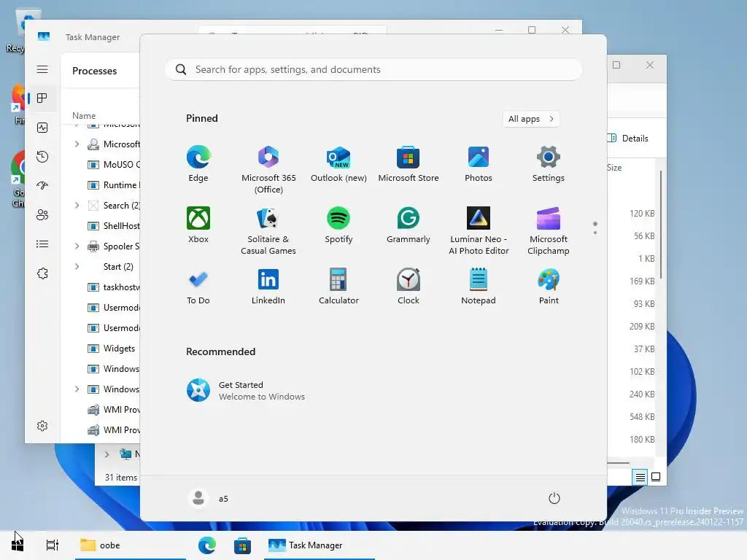This screenshot has height=560, width=747.
Task: Launch the Xbox app
Action: click(198, 225)
